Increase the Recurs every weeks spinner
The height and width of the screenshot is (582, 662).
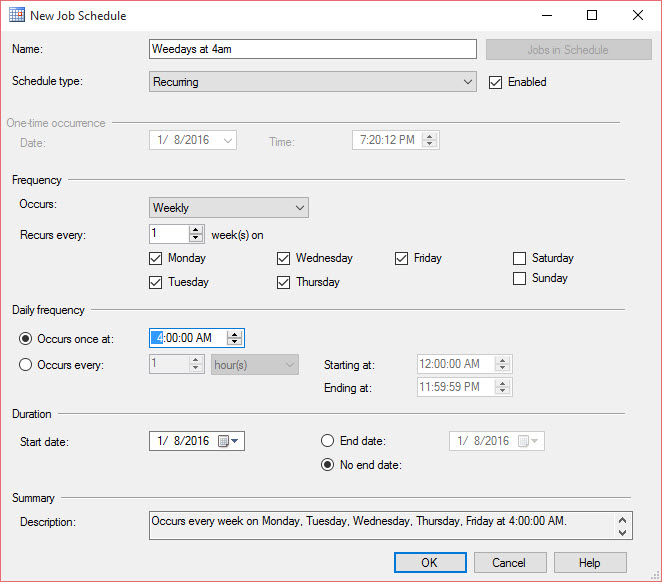point(196,229)
